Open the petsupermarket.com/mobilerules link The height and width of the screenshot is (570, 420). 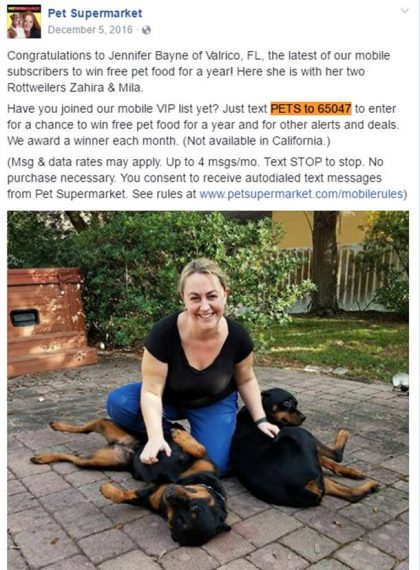(x=301, y=194)
